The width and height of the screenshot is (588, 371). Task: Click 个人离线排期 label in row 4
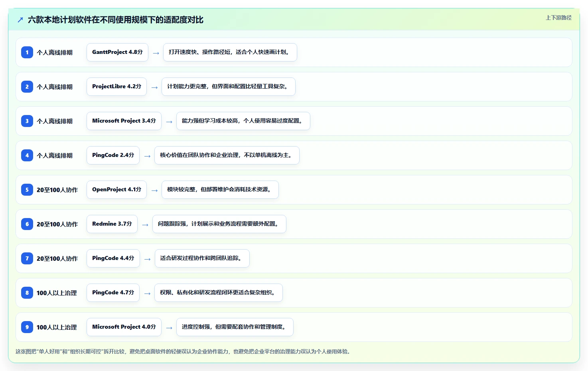point(55,156)
